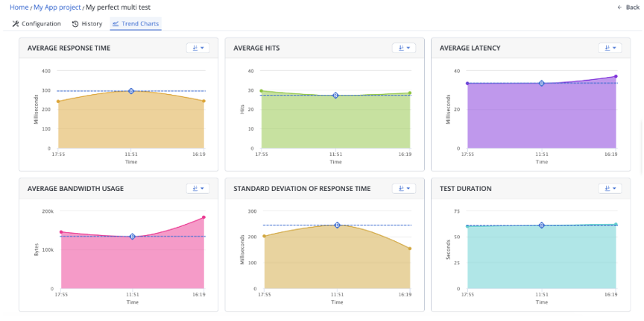This screenshot has height=321, width=644.
Task: Click 16:19 data point on Average Hits chart
Action: [x=410, y=93]
